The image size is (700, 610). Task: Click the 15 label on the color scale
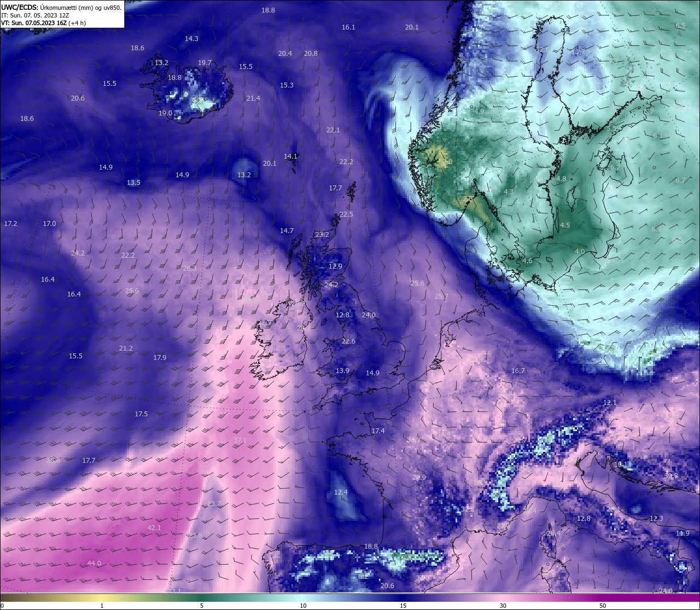coord(403,606)
